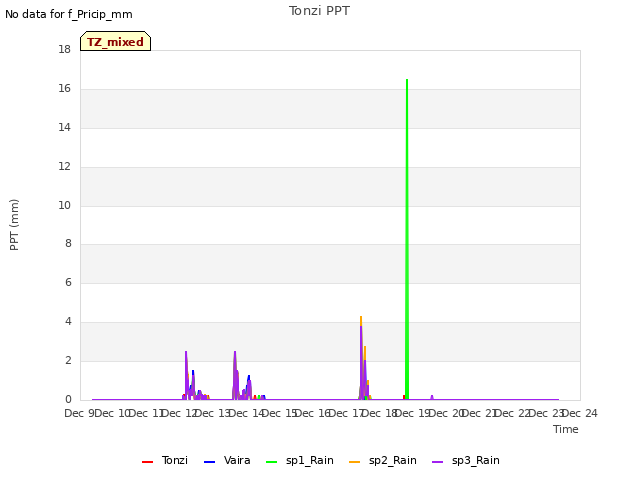This screenshot has width=640, height=480.
Task: Click the sp2_Rain legend label
Action: pyautogui.click(x=393, y=460)
